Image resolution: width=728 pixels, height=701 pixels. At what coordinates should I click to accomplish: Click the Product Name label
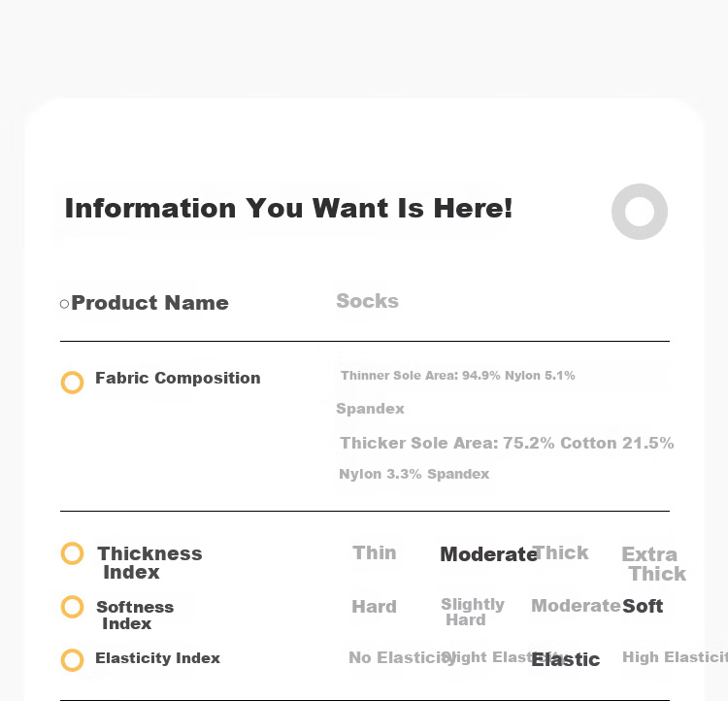(149, 303)
